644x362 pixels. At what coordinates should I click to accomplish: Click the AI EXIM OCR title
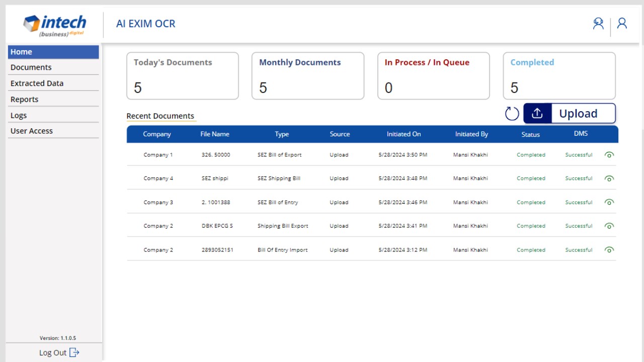point(145,24)
